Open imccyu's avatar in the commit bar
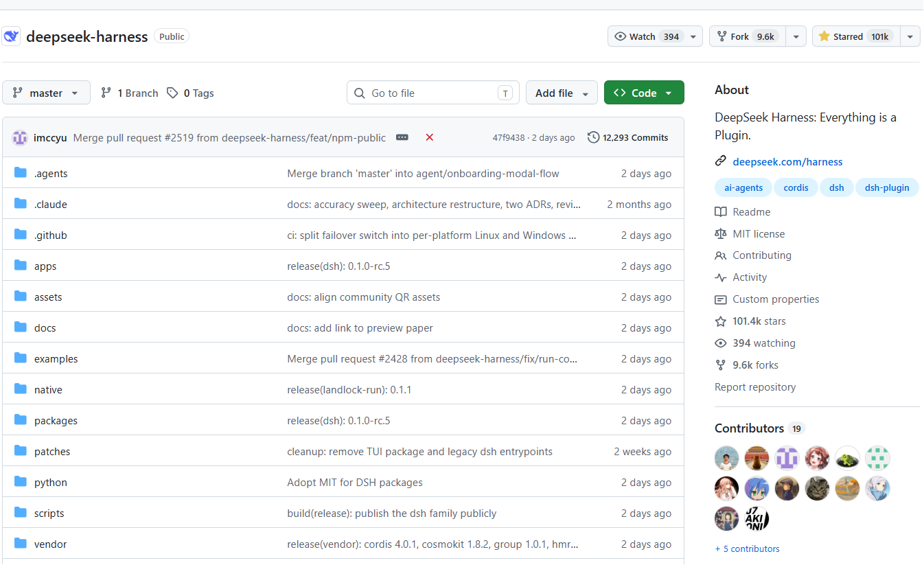The height and width of the screenshot is (565, 924). point(20,137)
